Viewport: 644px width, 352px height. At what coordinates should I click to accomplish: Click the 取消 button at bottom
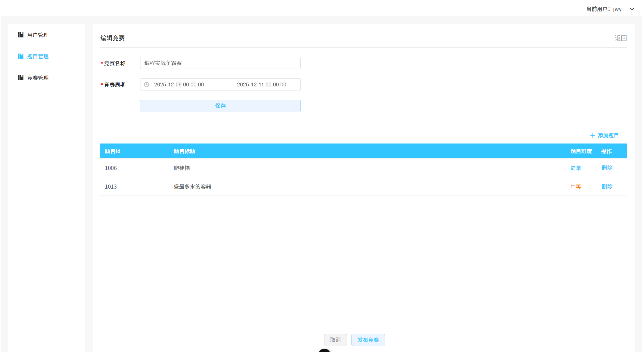(335, 340)
